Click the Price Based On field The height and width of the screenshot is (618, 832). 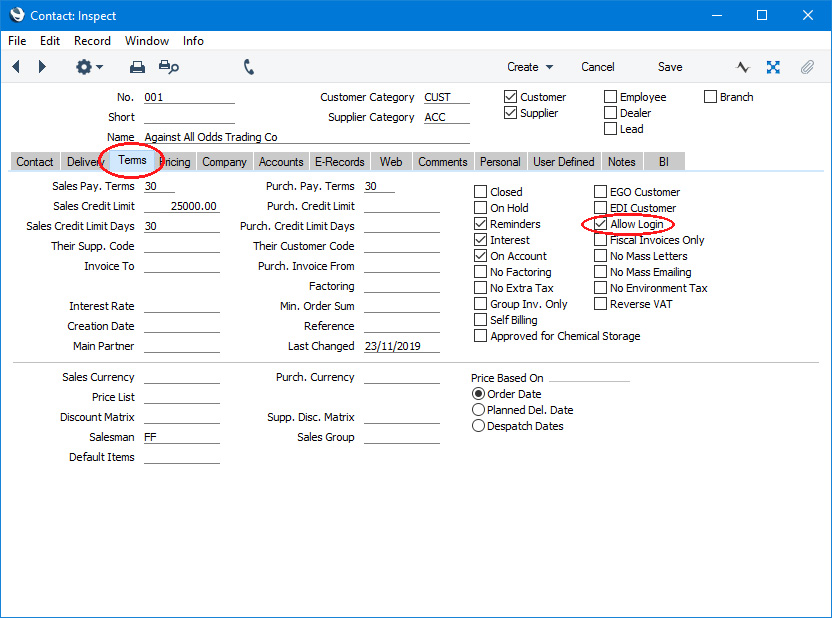[x=590, y=376]
